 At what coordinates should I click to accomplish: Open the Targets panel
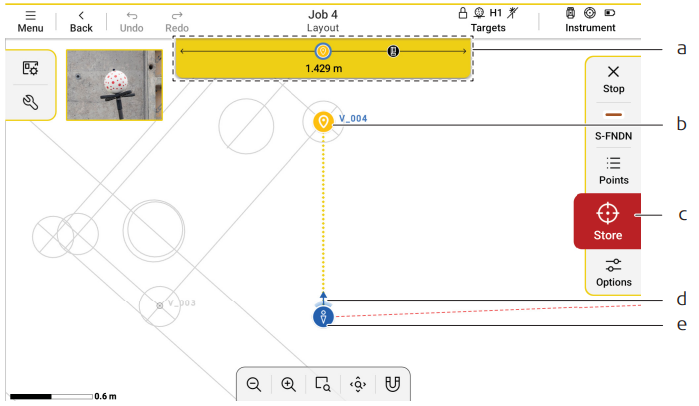tap(488, 21)
